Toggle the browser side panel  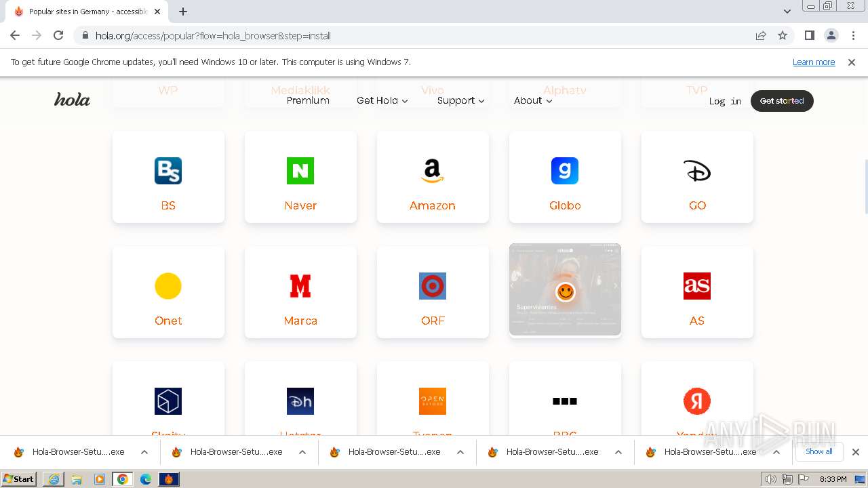pos(809,35)
